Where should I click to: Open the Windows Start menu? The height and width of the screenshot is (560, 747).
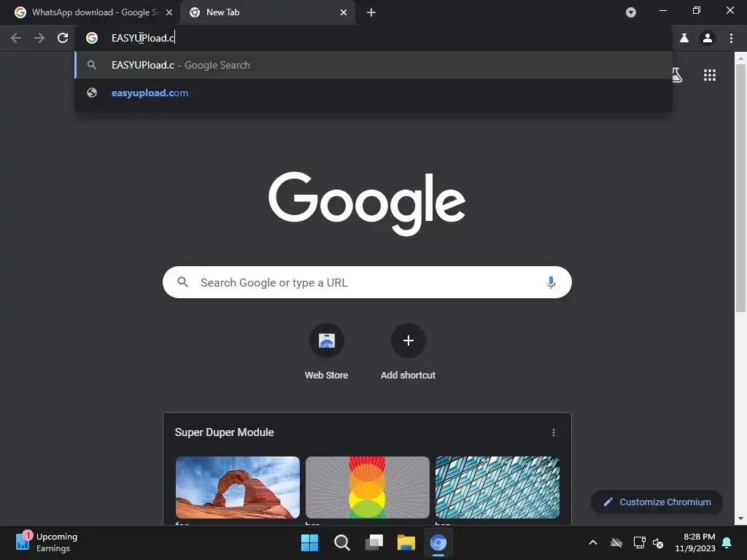pos(309,542)
